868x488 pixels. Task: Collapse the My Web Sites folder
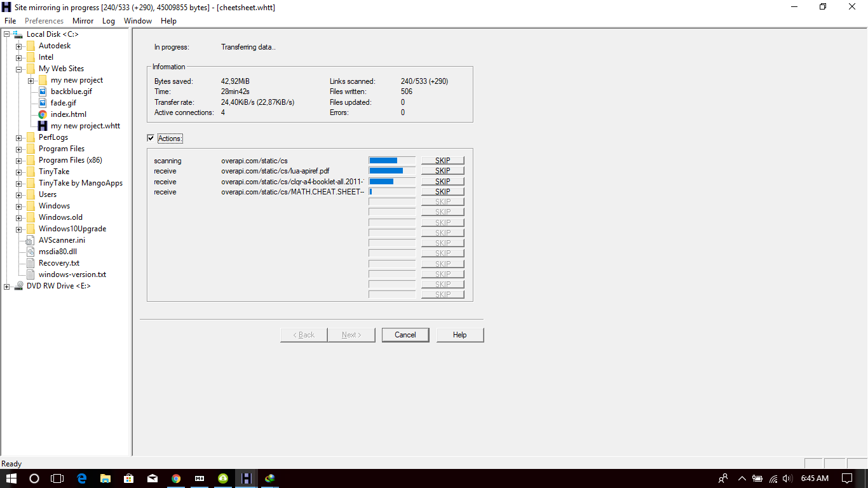(18, 68)
